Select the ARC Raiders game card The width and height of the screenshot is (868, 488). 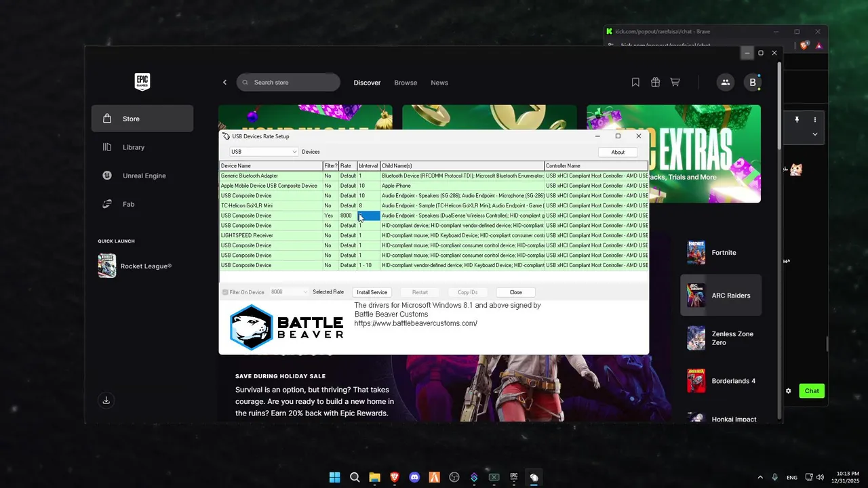pyautogui.click(x=721, y=296)
